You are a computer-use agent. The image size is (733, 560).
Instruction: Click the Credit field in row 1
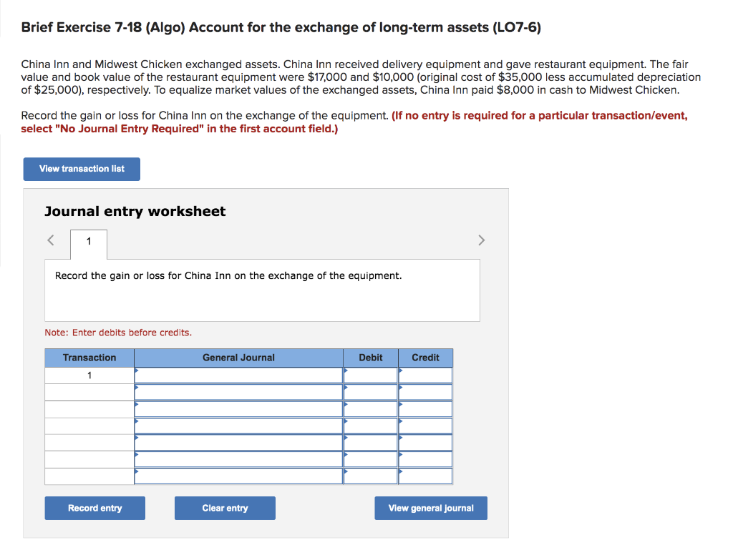425,374
